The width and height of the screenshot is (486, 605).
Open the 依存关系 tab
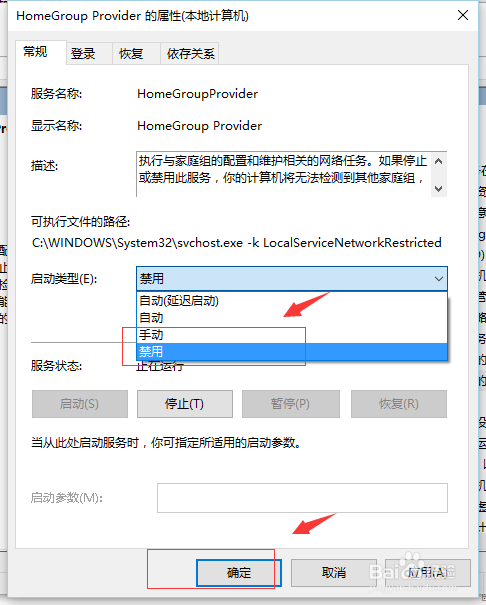[189, 54]
